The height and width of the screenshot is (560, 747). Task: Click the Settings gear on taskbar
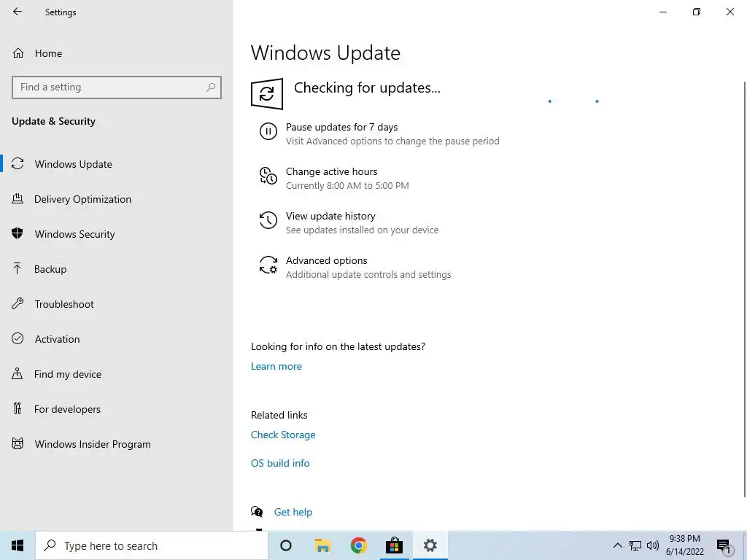pyautogui.click(x=430, y=545)
